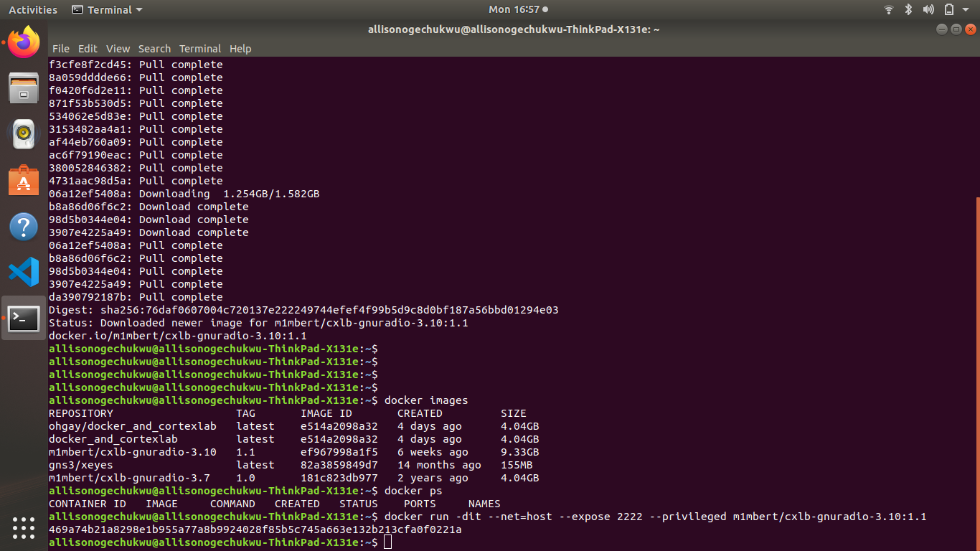Click the terminal command prompt cursor

click(388, 542)
